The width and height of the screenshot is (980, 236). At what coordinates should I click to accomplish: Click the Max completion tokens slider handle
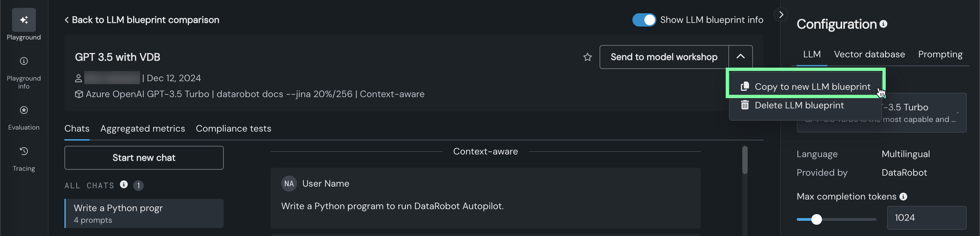point(816,219)
